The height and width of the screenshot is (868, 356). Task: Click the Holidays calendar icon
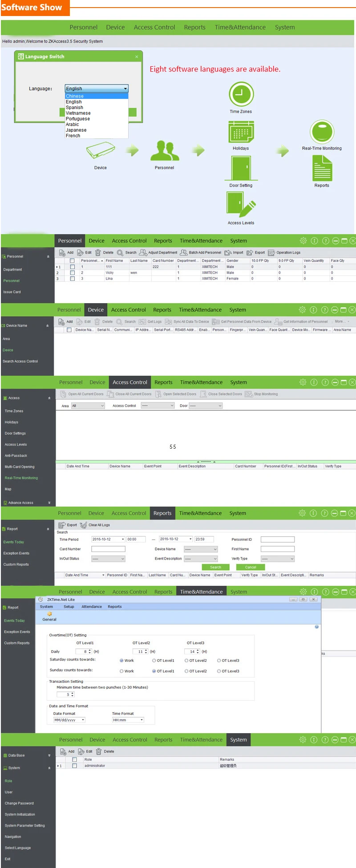[241, 132]
